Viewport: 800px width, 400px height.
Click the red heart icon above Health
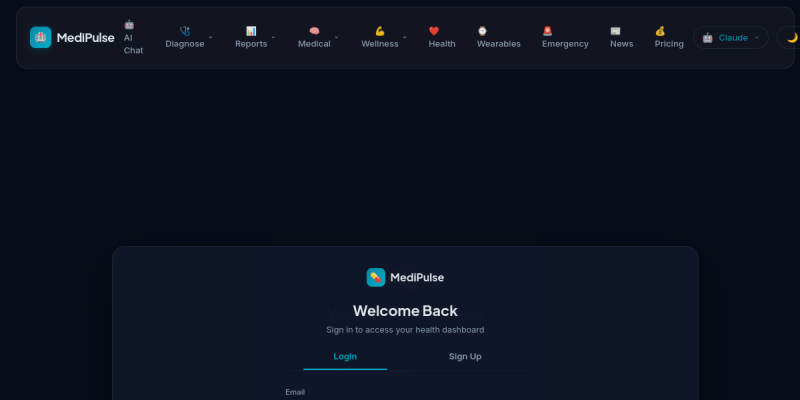[x=434, y=31]
